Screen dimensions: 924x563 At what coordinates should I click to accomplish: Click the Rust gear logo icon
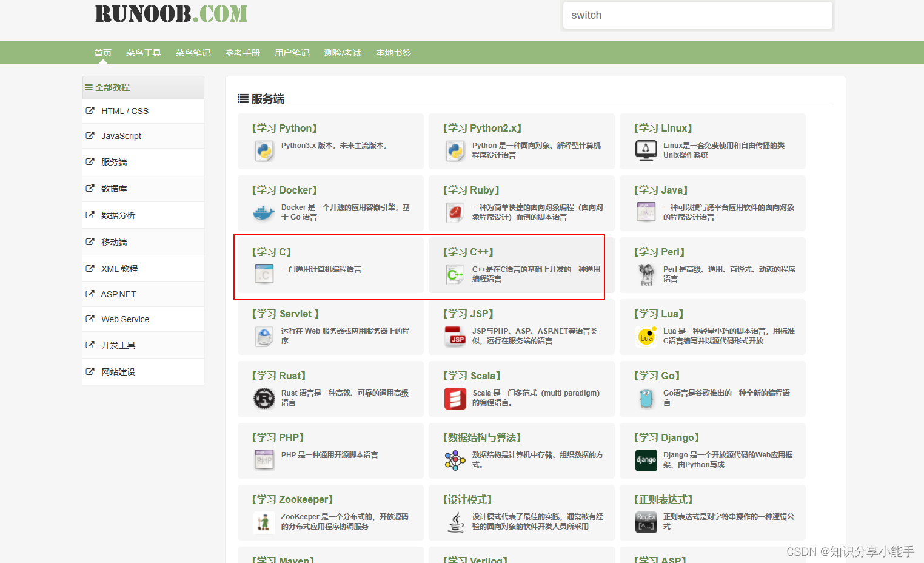[264, 398]
